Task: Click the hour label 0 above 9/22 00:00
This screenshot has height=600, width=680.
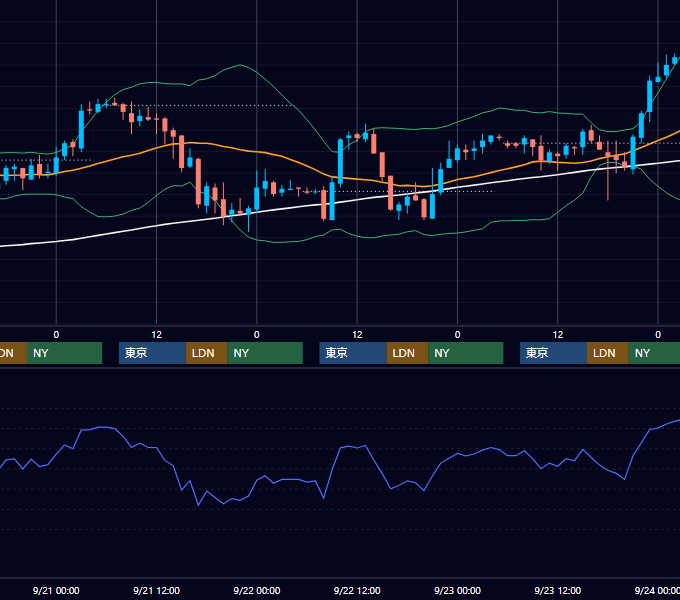Action: pyautogui.click(x=257, y=335)
